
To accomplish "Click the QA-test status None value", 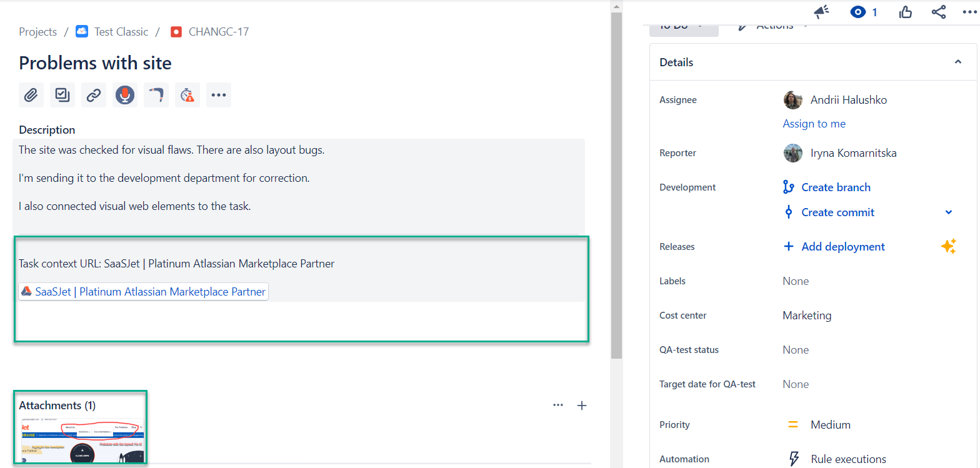I will [x=796, y=350].
